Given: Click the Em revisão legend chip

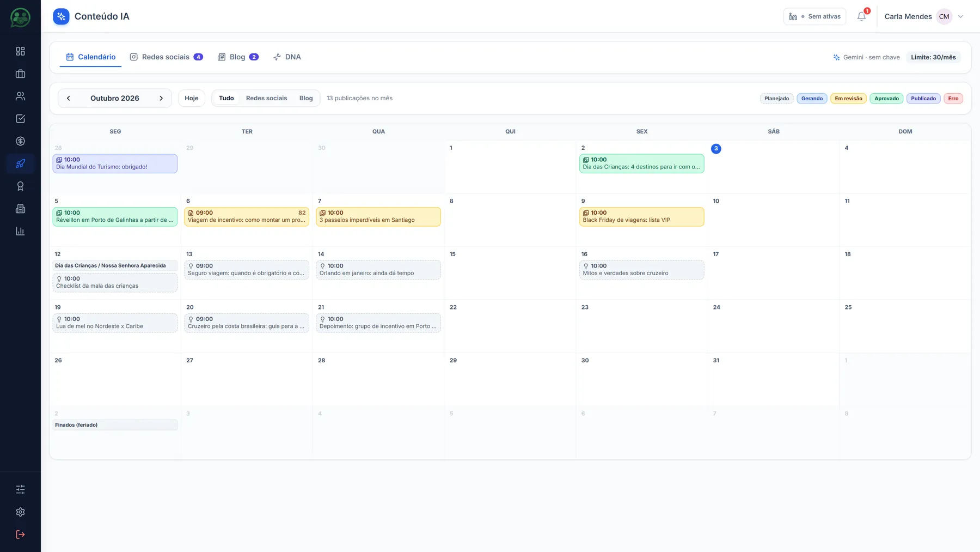Looking at the screenshot, I should [x=848, y=99].
